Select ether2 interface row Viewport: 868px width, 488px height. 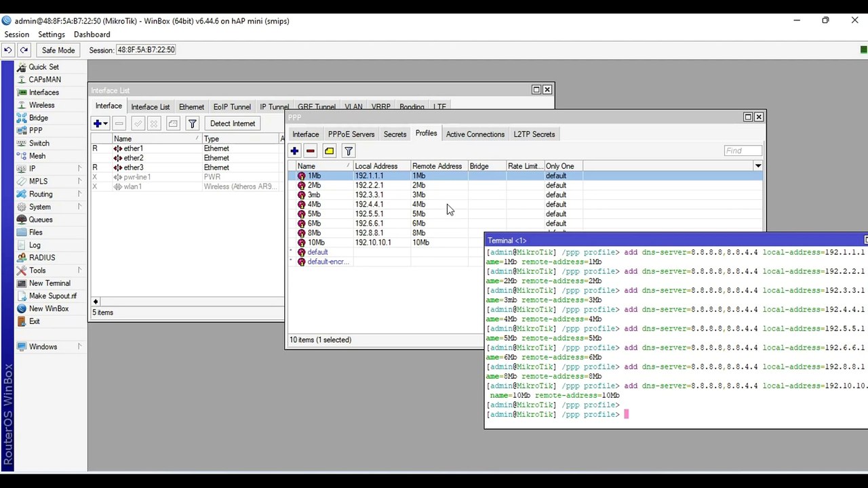tap(187, 158)
